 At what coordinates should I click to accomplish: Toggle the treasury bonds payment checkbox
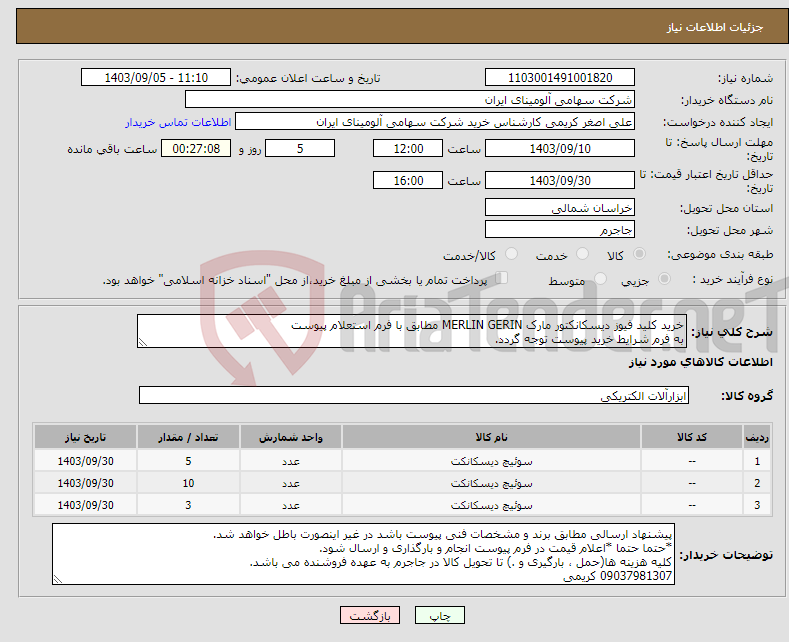(x=502, y=278)
